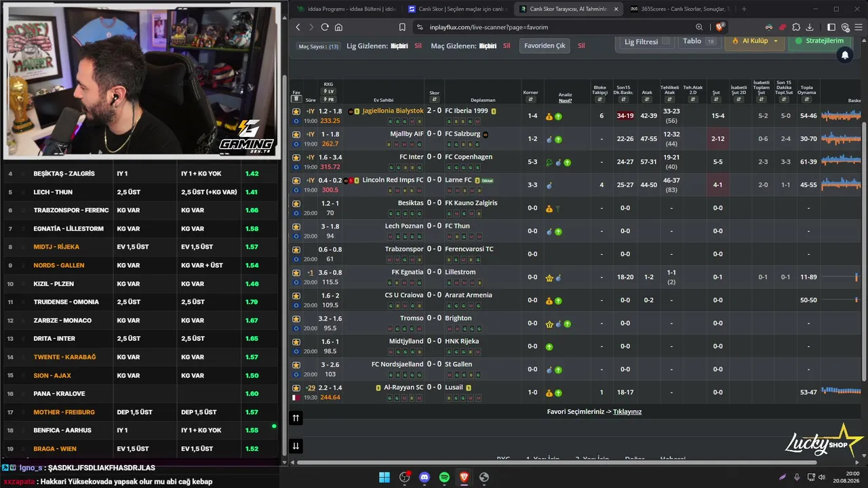This screenshot has width=868, height=488.
Task: Toggle favorite star for Al-Rayyan SC
Action: click(x=296, y=388)
